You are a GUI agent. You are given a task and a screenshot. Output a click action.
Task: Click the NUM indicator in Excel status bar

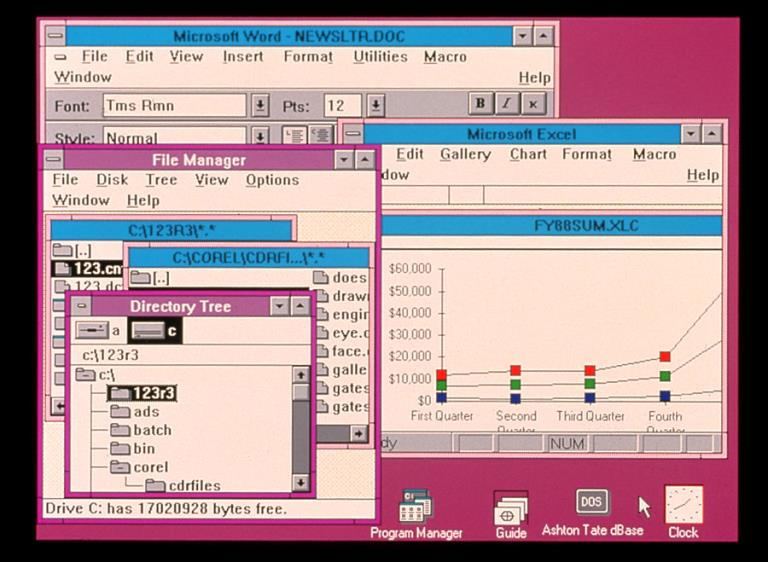tap(567, 444)
